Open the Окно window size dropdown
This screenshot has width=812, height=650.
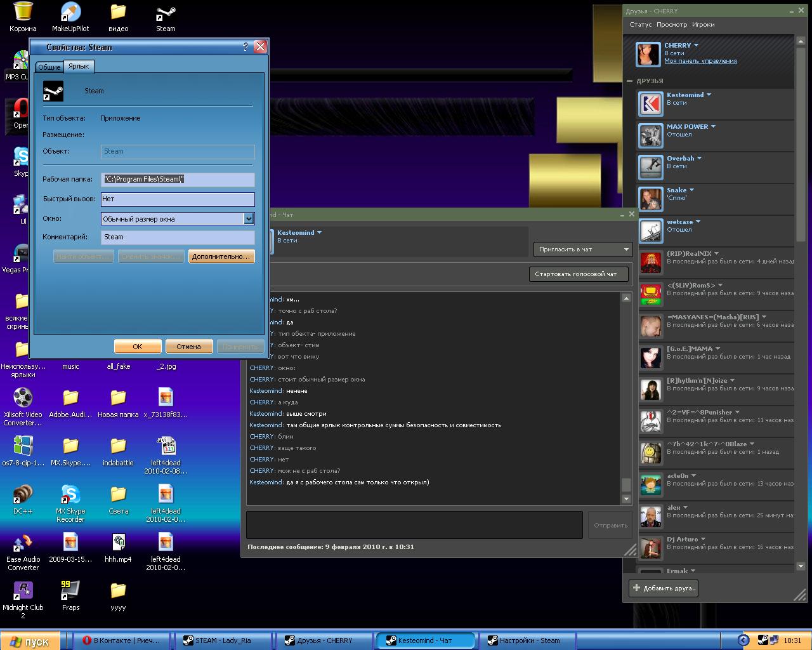tap(249, 218)
